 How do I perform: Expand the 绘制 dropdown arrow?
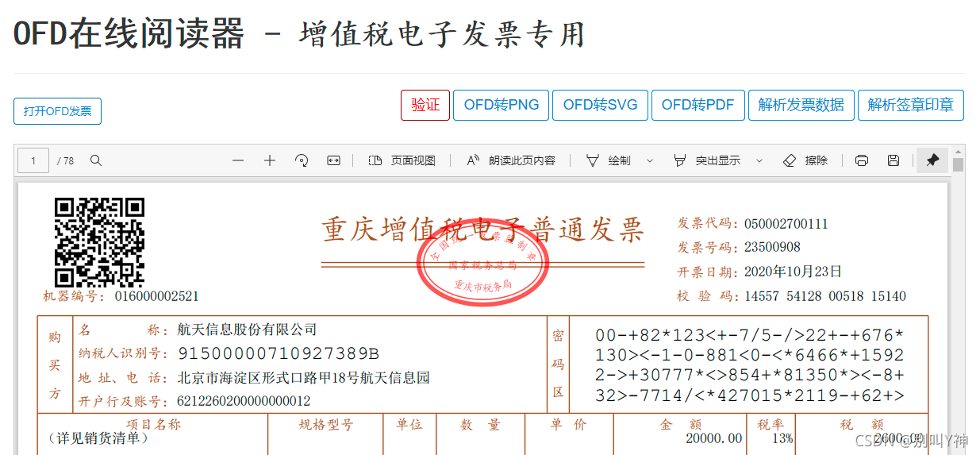coord(650,160)
